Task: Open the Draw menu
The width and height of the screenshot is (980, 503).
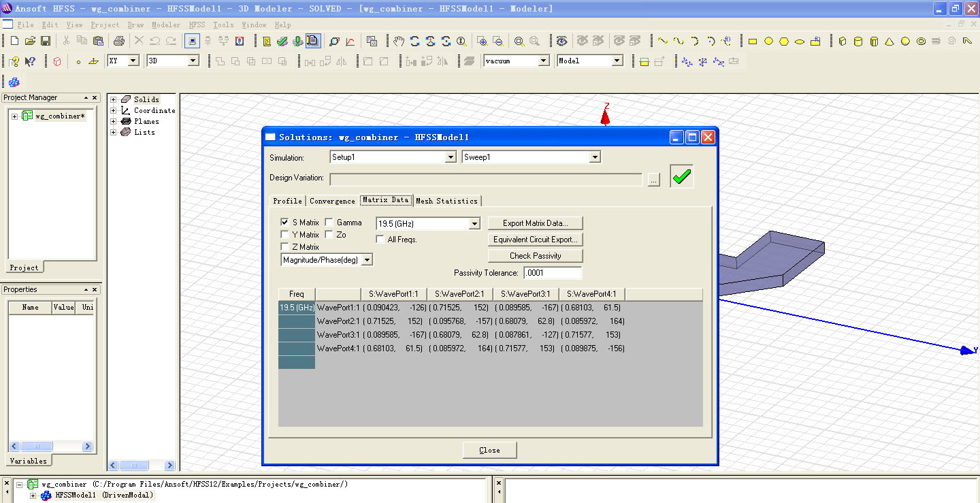Action: coord(135,25)
